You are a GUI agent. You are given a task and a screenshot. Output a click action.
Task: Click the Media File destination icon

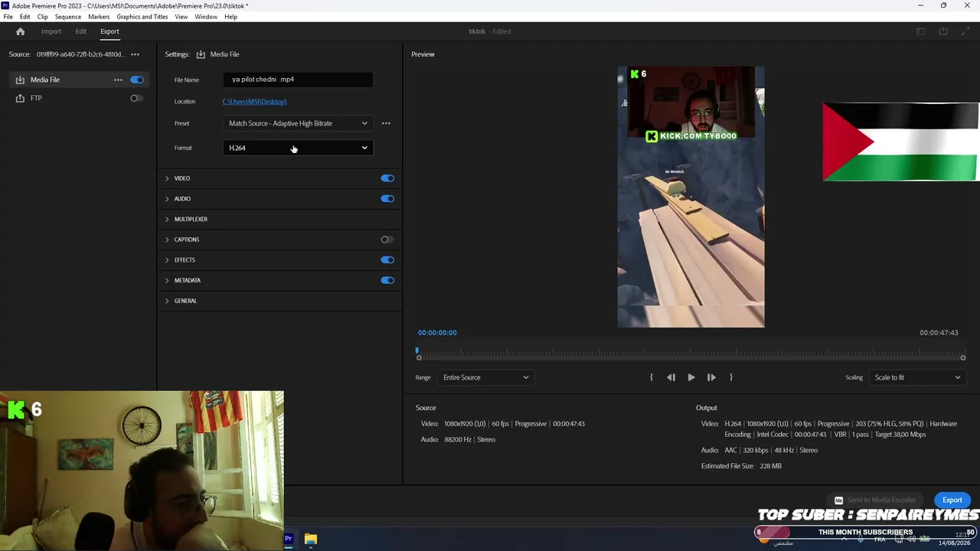(x=20, y=80)
